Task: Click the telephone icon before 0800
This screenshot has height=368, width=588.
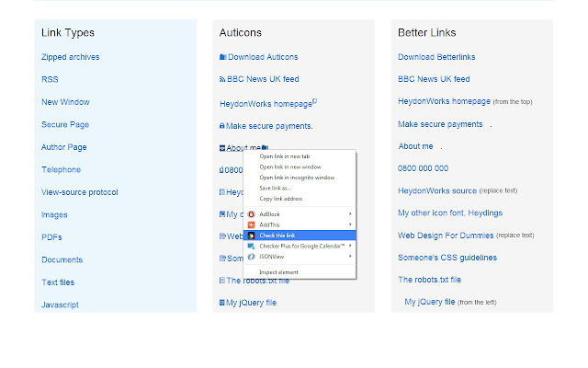Action: pos(221,170)
